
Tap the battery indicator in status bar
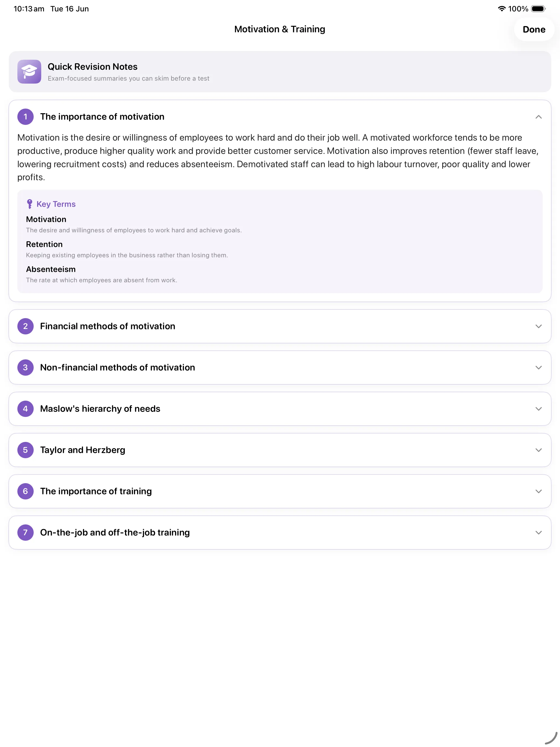pos(538,9)
